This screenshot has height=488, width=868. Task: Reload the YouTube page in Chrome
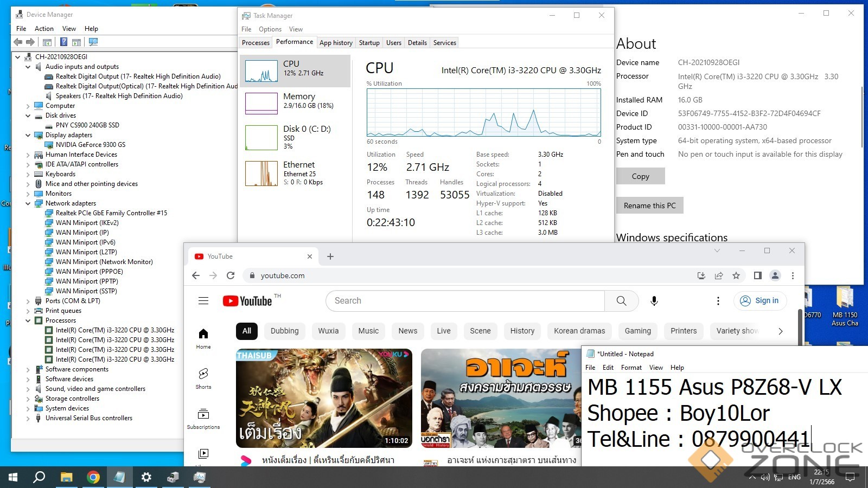[x=231, y=275]
